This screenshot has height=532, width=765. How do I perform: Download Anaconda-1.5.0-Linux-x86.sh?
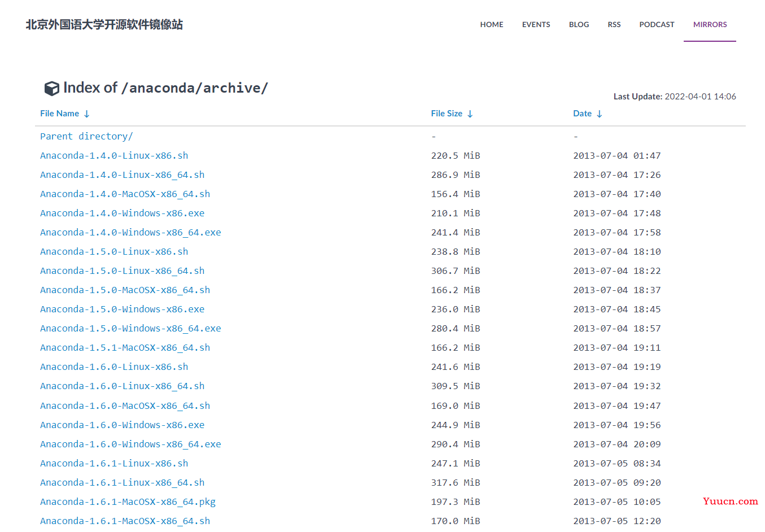114,251
